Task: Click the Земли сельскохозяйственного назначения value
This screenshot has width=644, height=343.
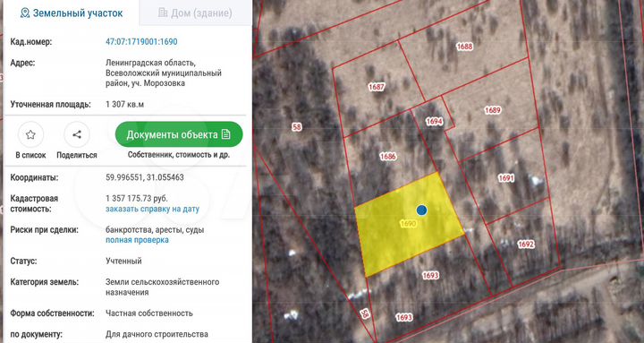Action: [x=162, y=287]
